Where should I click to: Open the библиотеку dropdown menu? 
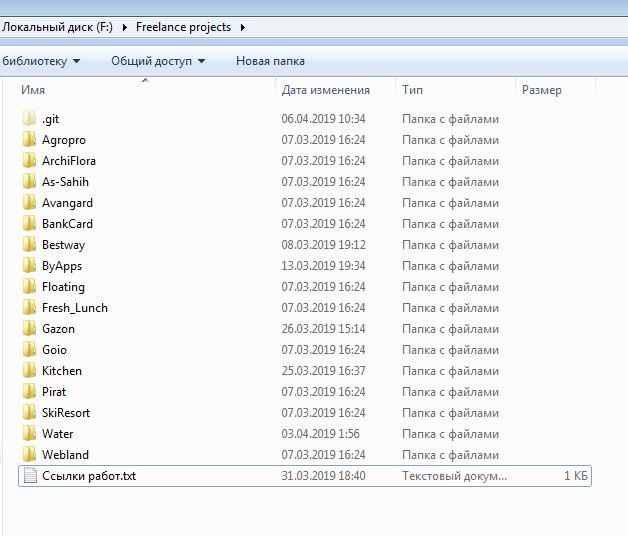pos(41,61)
